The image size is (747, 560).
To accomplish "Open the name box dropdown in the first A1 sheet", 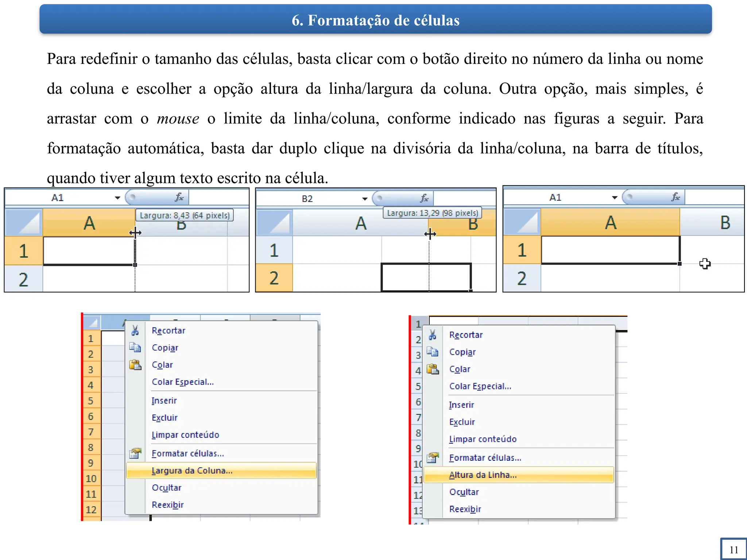I will tap(117, 198).
